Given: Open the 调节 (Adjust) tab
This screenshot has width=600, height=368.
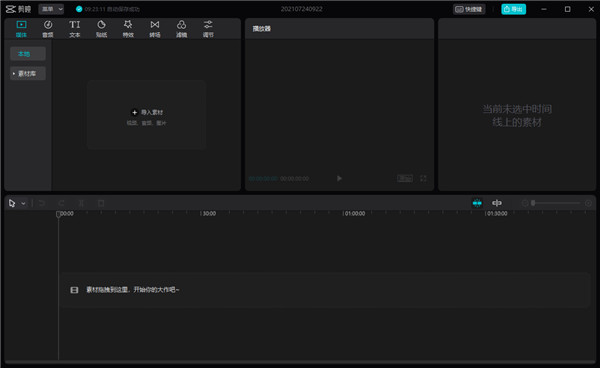Looking at the screenshot, I should pyautogui.click(x=208, y=29).
